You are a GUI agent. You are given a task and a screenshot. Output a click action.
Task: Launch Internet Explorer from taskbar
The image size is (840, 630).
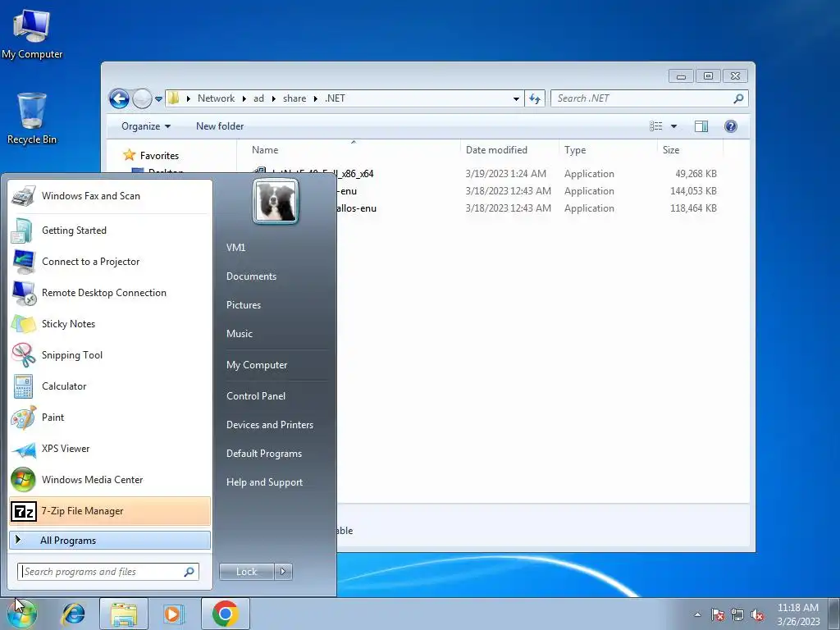click(73, 614)
